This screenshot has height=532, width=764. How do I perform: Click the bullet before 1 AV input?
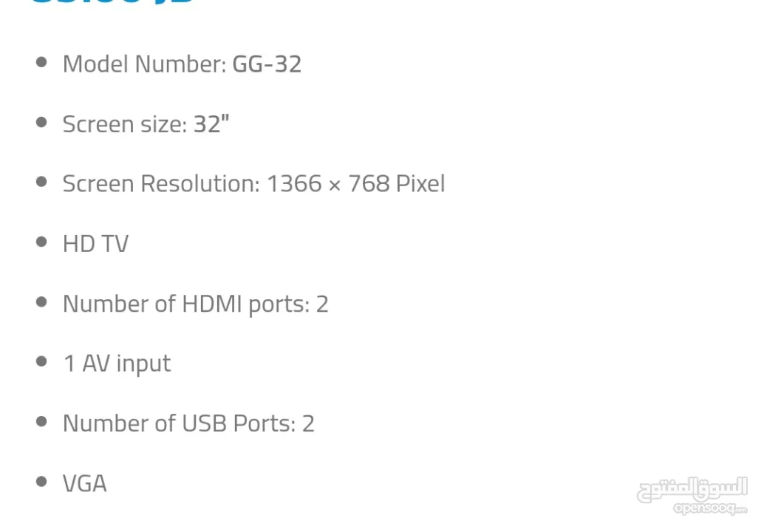pyautogui.click(x=41, y=361)
